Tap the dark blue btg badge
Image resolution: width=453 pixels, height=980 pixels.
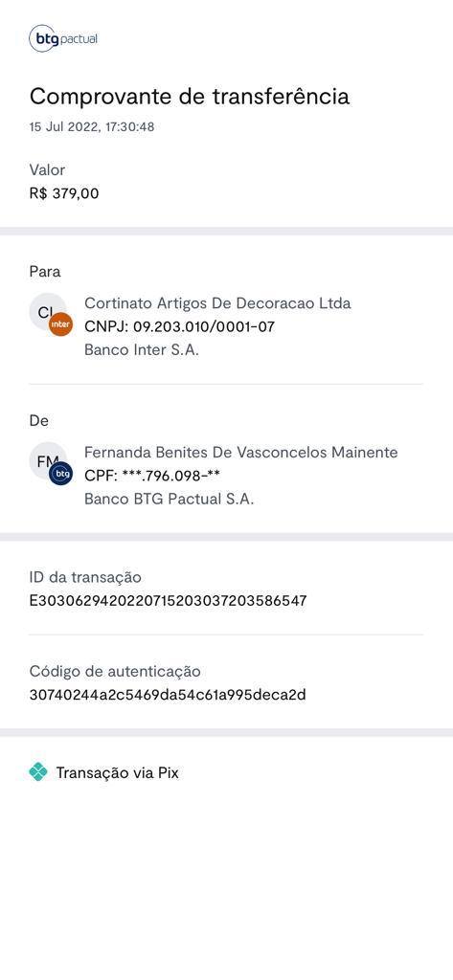(x=60, y=474)
